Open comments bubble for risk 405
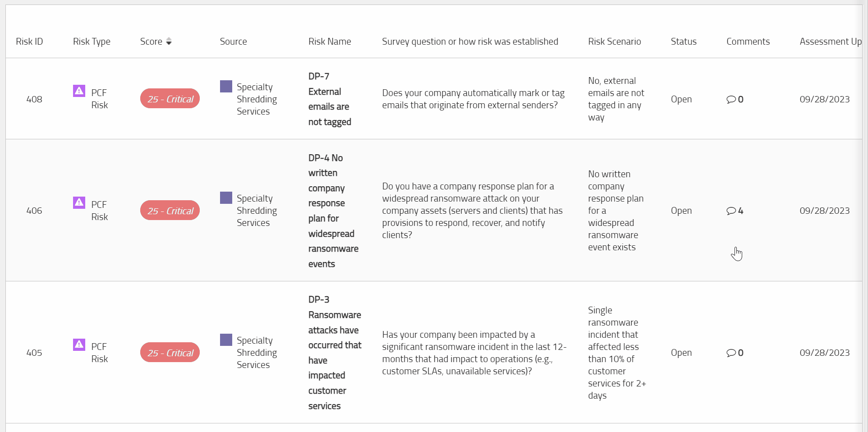Image resolution: width=868 pixels, height=432 pixels. (x=735, y=353)
